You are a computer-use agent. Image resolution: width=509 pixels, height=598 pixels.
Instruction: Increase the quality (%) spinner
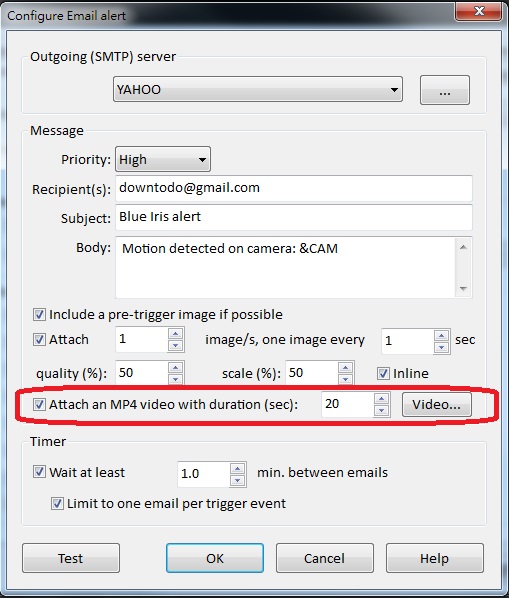(x=175, y=368)
